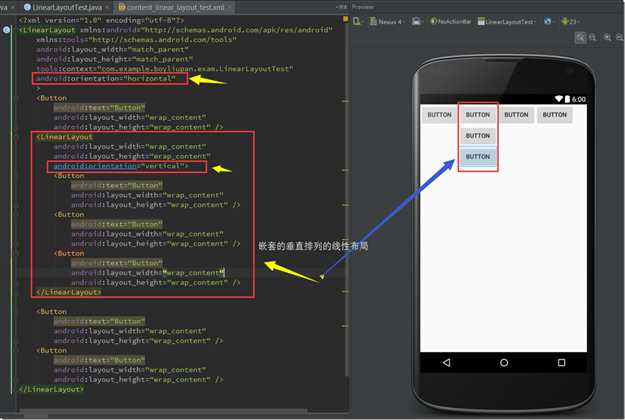The width and height of the screenshot is (625, 420).
Task: Click the final root </LinearLayout> closing tag
Action: [51, 389]
